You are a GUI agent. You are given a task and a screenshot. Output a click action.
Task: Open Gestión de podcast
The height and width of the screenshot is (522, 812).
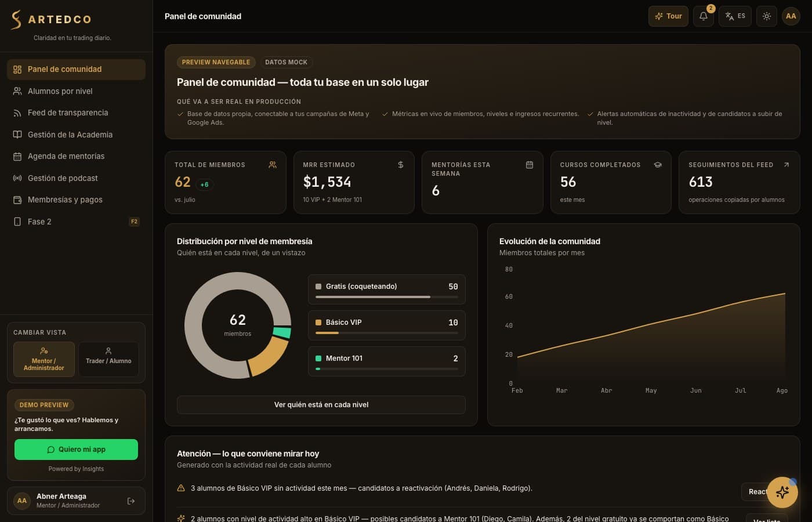tap(76, 178)
